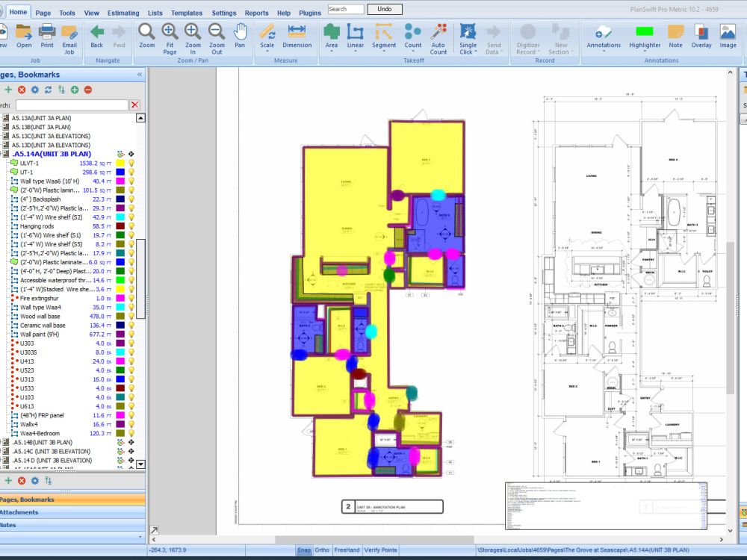747x560 pixels.
Task: Turn on FreeHand mode
Action: pos(347,550)
